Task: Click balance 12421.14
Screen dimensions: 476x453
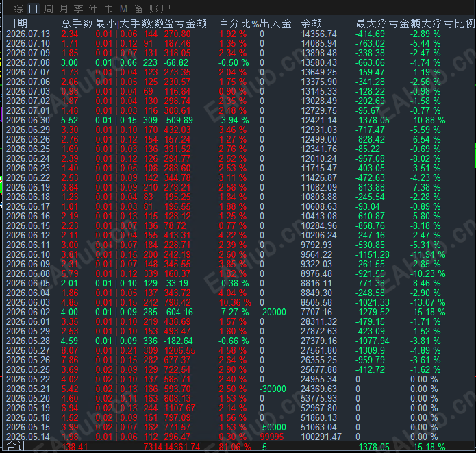Action: pos(318,120)
